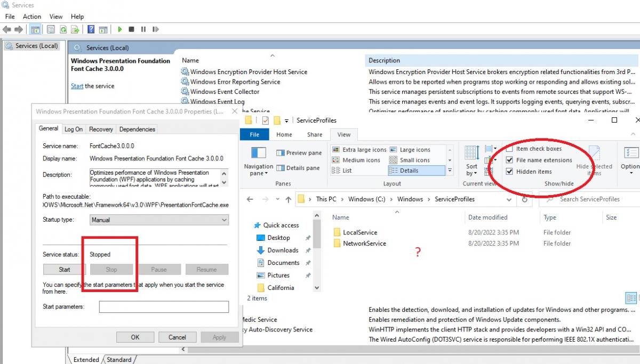Open the Explorer Home ribbon tab
640x364 pixels.
pos(284,135)
